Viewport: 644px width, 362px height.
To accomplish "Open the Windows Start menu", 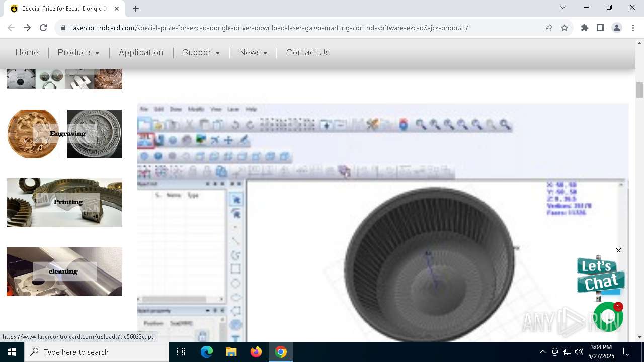I will (x=12, y=352).
